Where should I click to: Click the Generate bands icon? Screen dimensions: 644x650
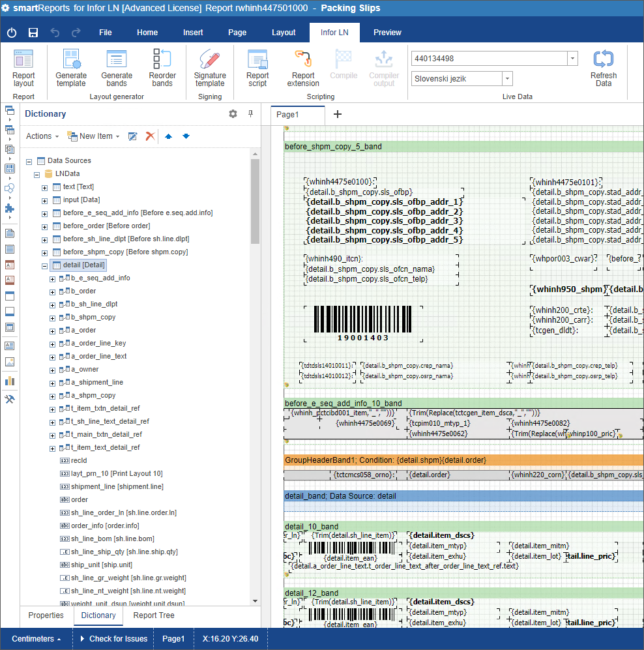pyautogui.click(x=117, y=68)
